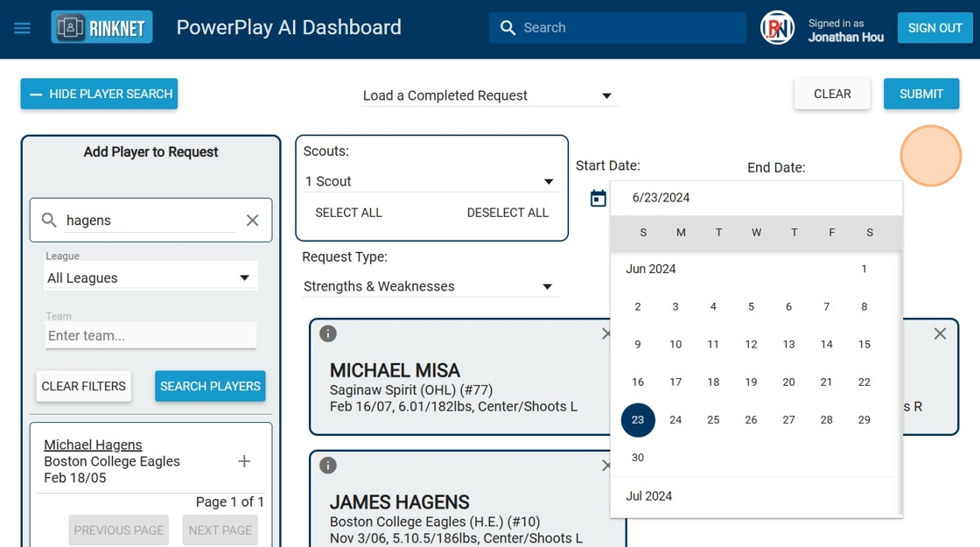
Task: Remove the James Hagens card
Action: [605, 466]
